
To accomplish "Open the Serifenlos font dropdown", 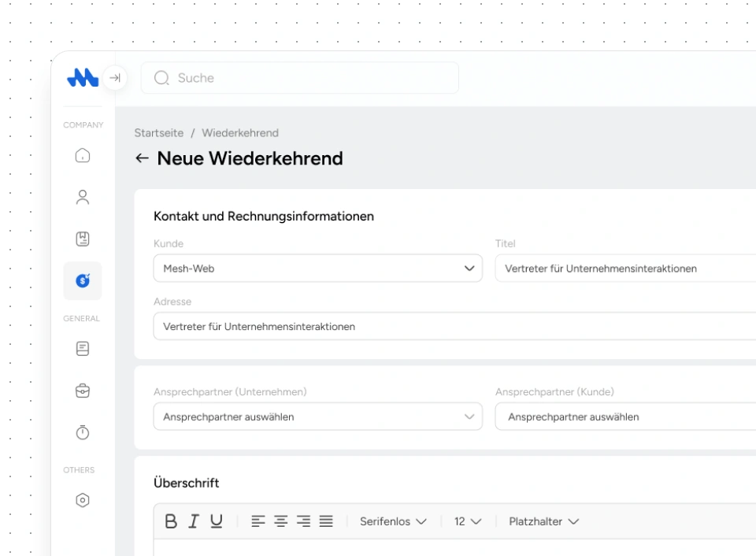I will point(393,521).
